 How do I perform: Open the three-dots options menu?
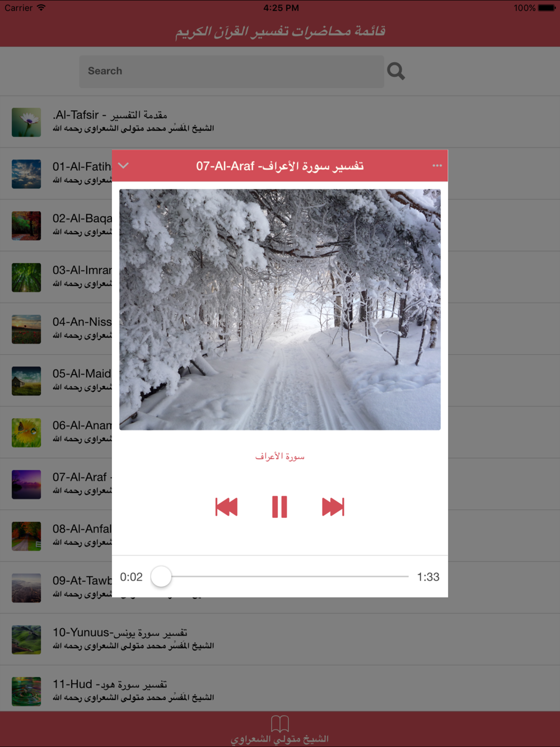click(x=437, y=166)
